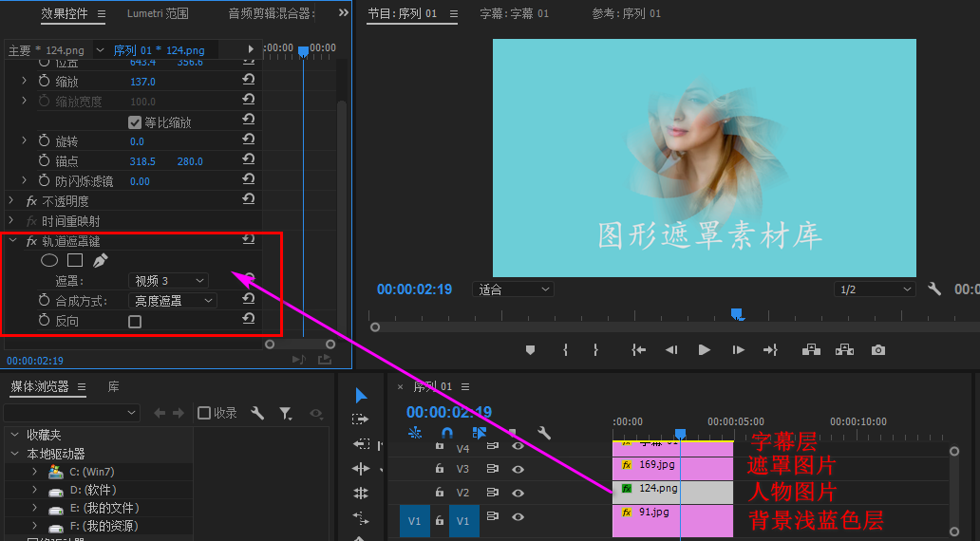The image size is (980, 541).
Task: Hide track V1 with eye icon
Action: [518, 516]
